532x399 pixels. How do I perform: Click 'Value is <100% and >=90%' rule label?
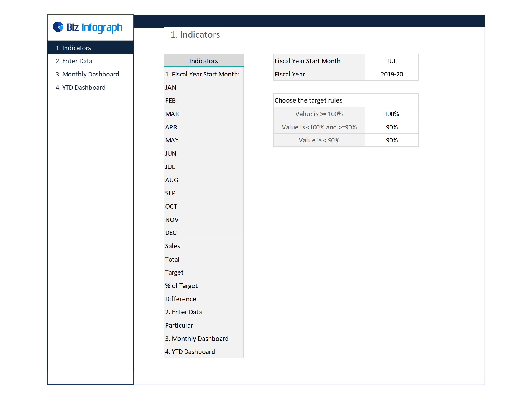tap(319, 127)
